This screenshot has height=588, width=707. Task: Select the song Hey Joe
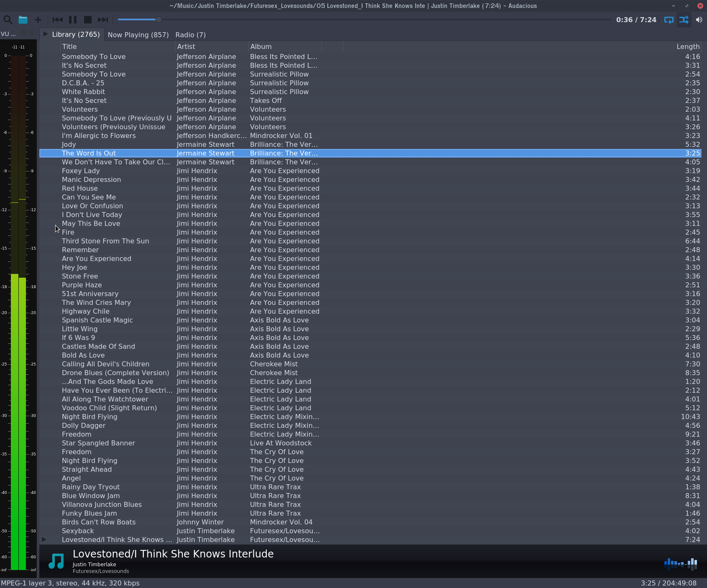[370, 267]
